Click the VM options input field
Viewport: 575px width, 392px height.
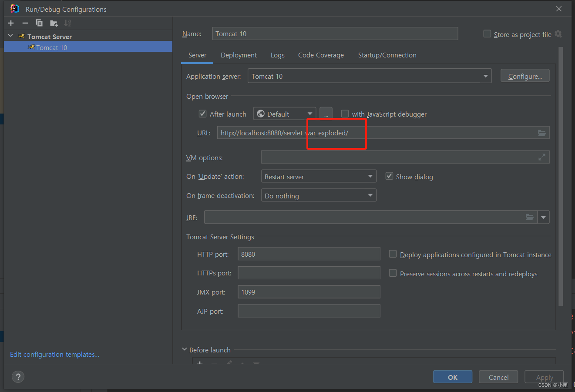point(405,157)
